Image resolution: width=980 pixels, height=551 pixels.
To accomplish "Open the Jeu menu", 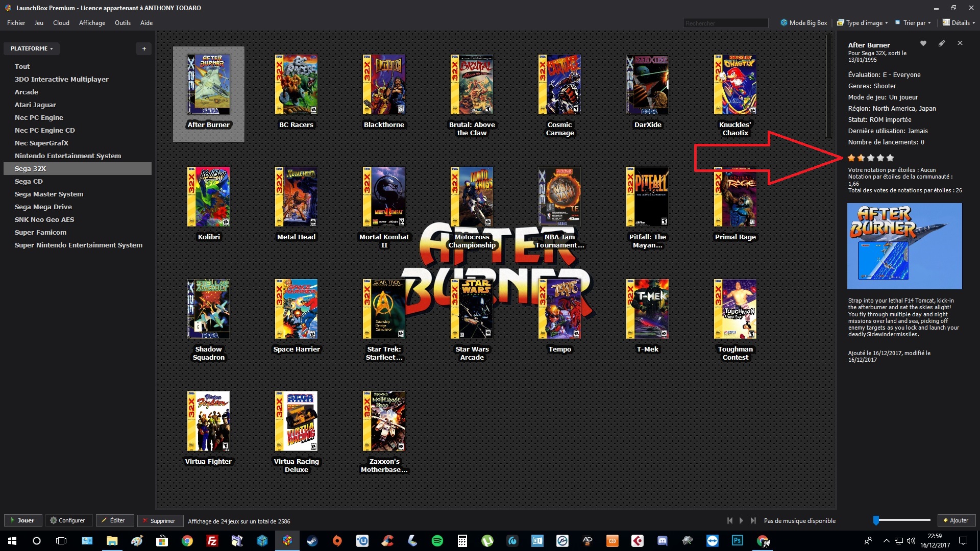I will click(39, 23).
